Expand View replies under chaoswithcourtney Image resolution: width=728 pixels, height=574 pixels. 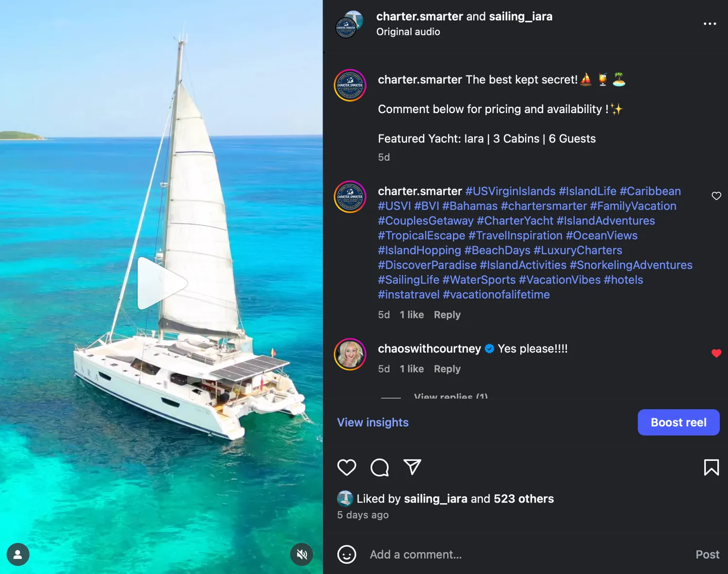pyautogui.click(x=450, y=396)
